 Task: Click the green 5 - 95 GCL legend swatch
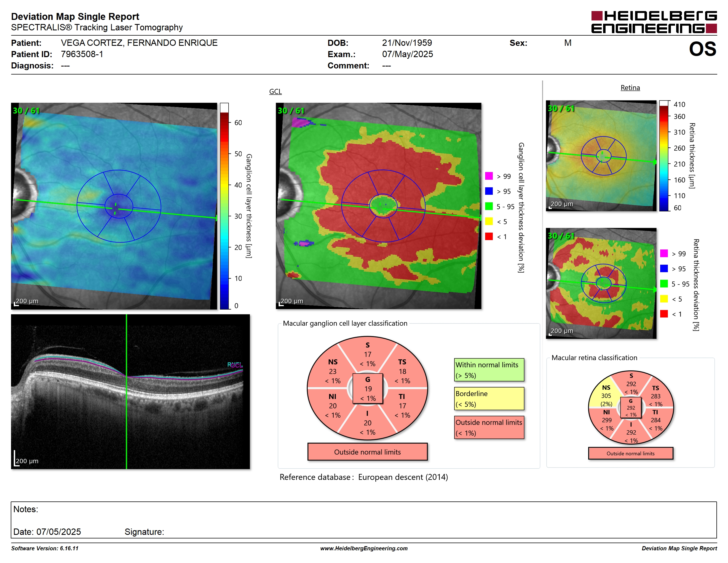[x=489, y=206]
